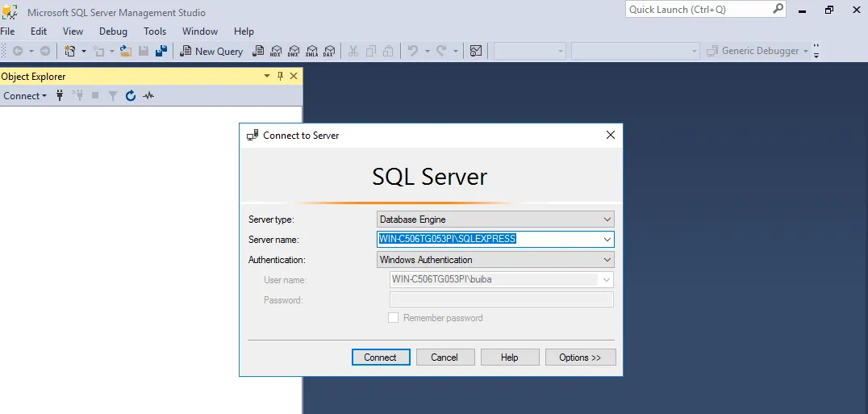Open the Debug menu
868x414 pixels.
114,31
